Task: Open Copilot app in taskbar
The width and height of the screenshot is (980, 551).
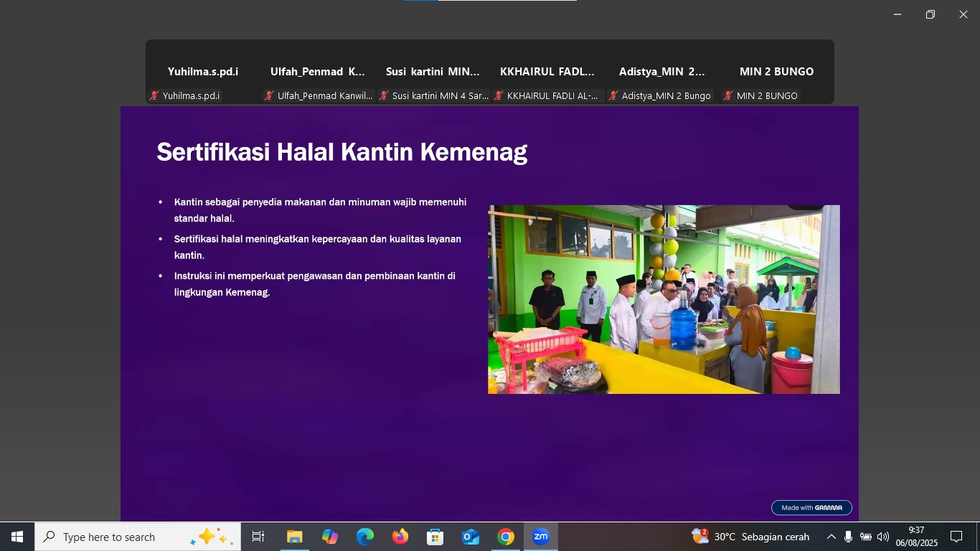Action: coord(329,537)
